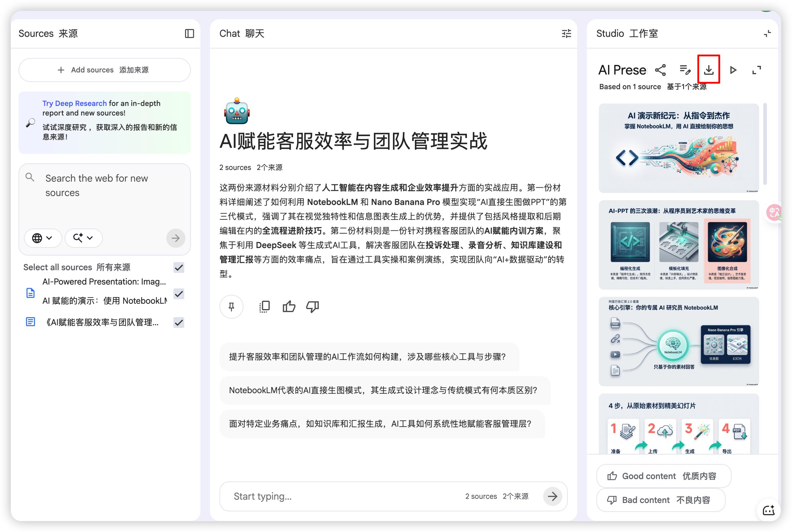Collapse the Studio panel
The image size is (792, 532).
point(767,34)
